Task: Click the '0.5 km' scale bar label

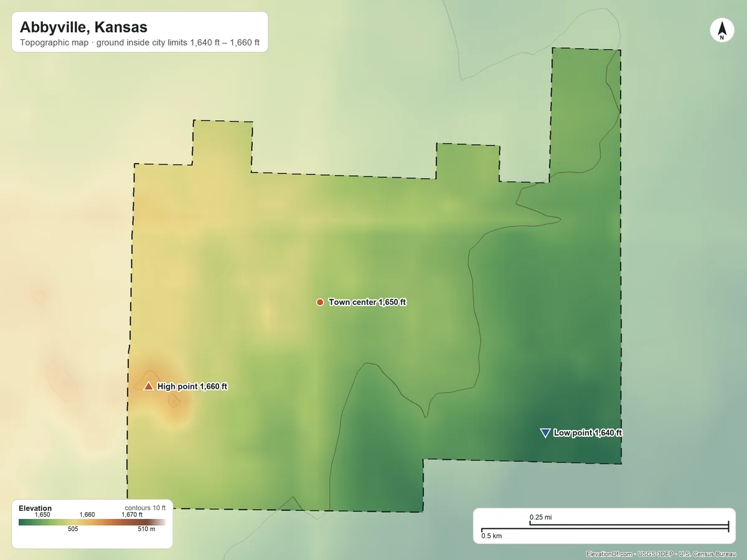Action: [x=491, y=536]
